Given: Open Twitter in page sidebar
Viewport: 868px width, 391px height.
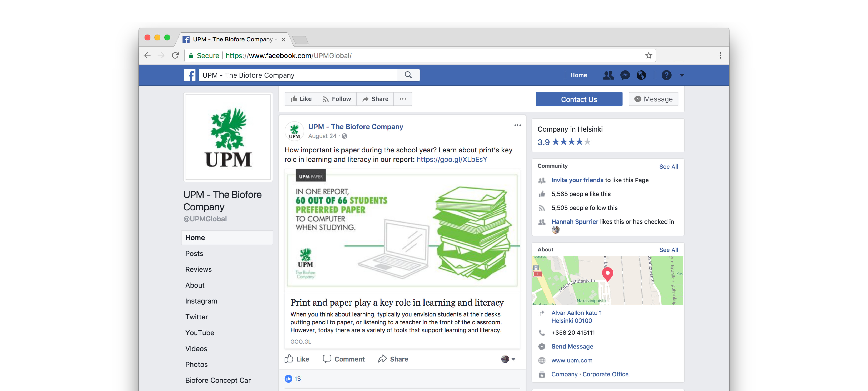Looking at the screenshot, I should pos(196,317).
